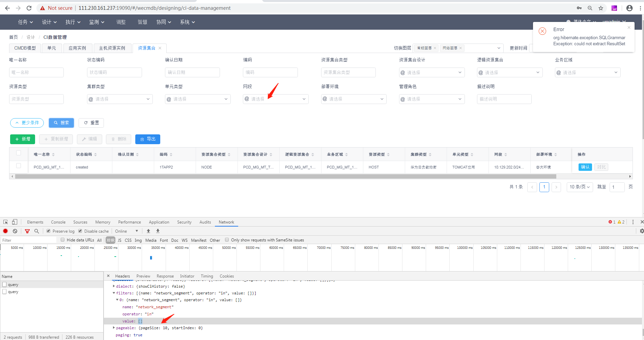Clear the network requests log
Viewport: 644px width, 340px height.
[x=15, y=231]
